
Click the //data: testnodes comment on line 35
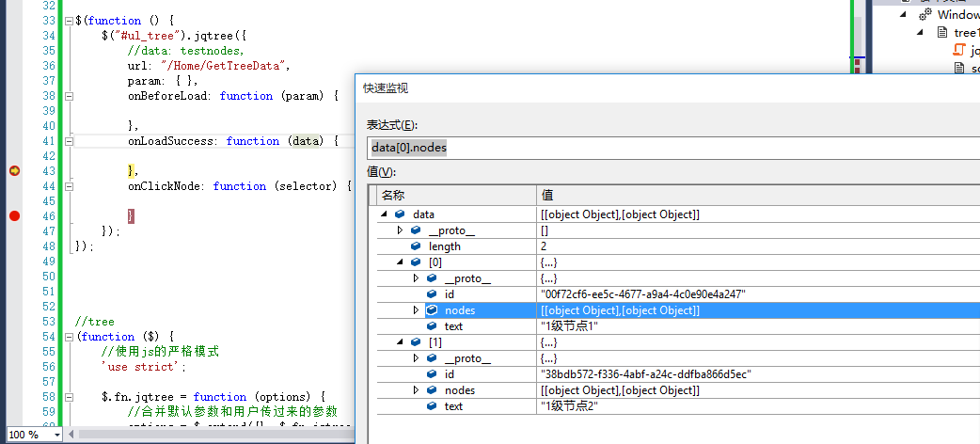pos(185,51)
